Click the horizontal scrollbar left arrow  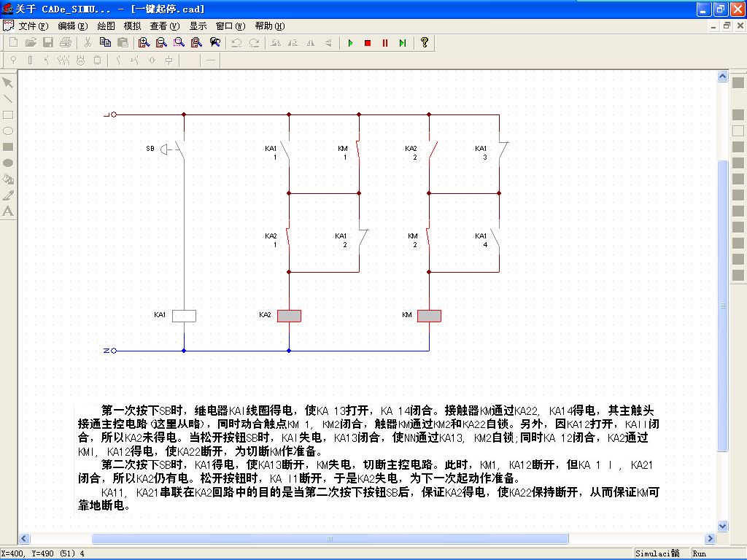(24, 539)
